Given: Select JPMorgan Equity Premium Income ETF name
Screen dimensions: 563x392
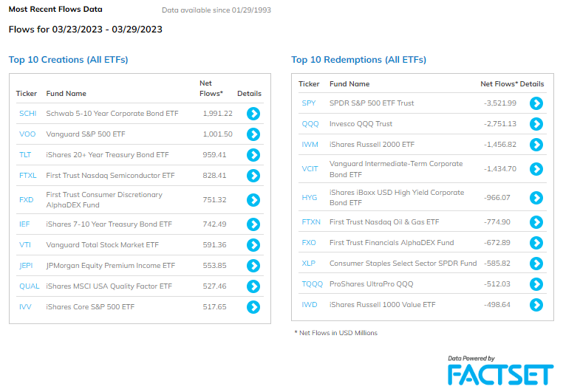Looking at the screenshot, I should click(111, 266).
